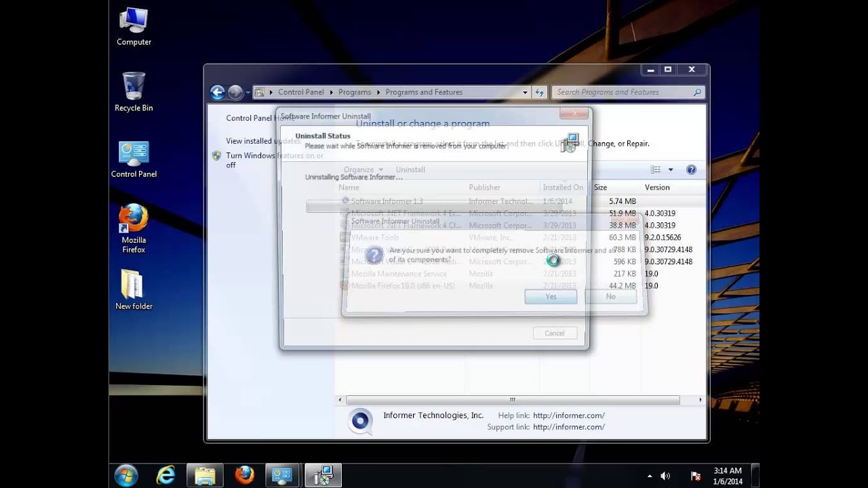Click Uninstall in the toolbar

click(x=410, y=169)
